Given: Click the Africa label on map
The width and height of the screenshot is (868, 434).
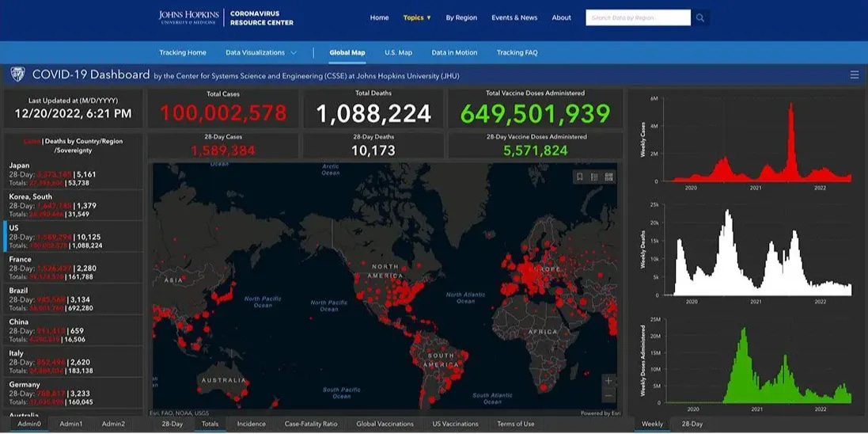Looking at the screenshot, I should (543, 332).
